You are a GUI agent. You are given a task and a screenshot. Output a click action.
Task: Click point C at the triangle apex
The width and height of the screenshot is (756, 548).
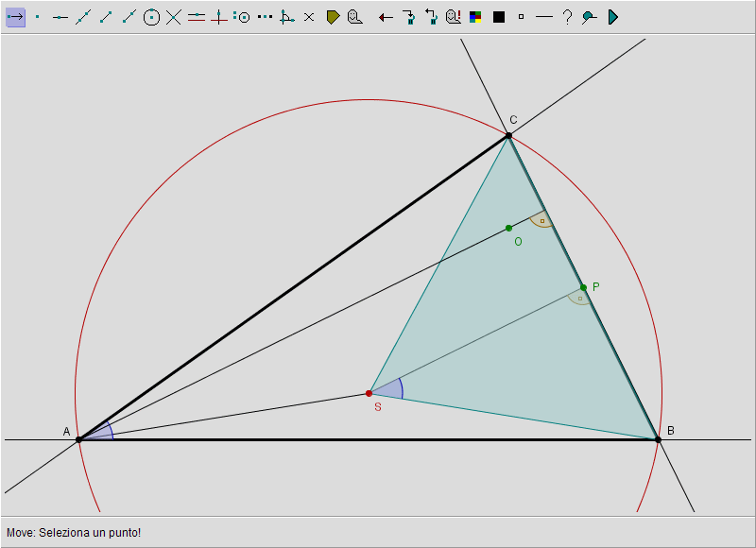[508, 135]
